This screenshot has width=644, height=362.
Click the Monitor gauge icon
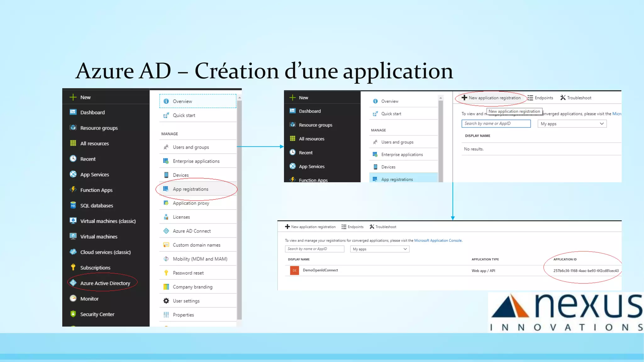click(73, 298)
